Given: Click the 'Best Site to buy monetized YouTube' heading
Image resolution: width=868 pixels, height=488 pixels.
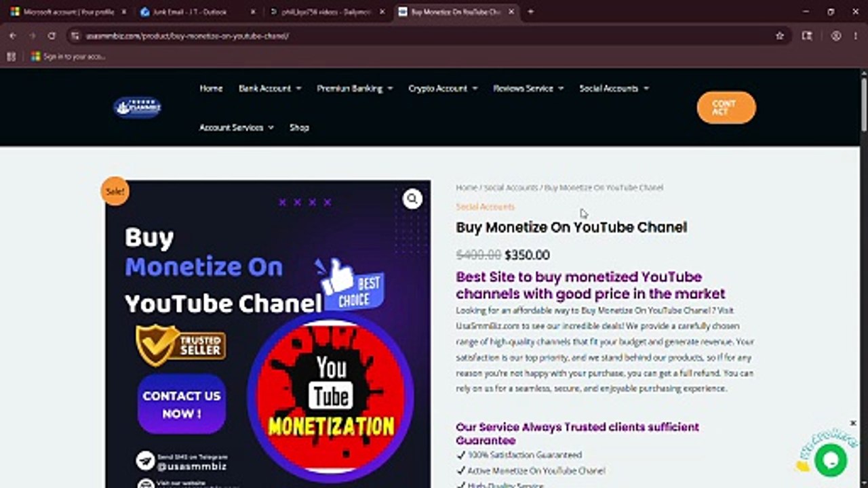Looking at the screenshot, I should click(x=591, y=285).
